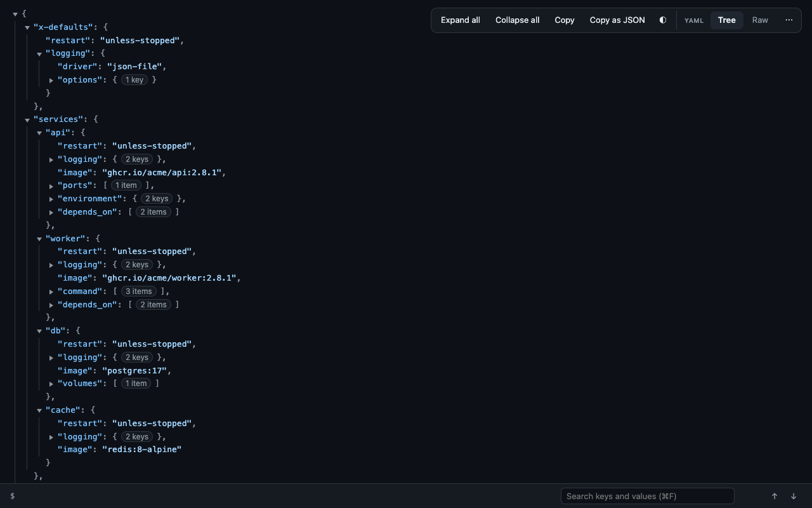
Task: Collapse the "services" node
Action: (x=27, y=120)
